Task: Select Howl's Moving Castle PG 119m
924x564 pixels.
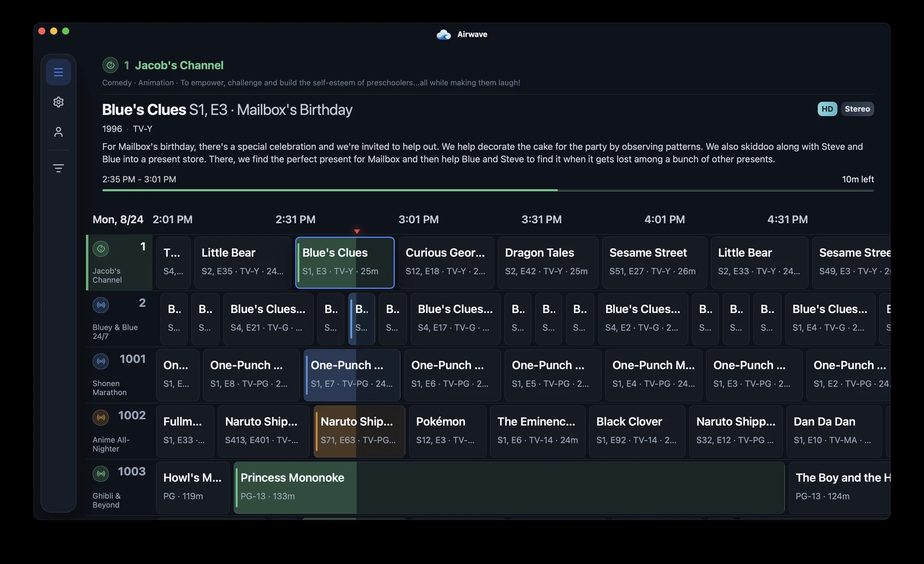Action: (193, 488)
